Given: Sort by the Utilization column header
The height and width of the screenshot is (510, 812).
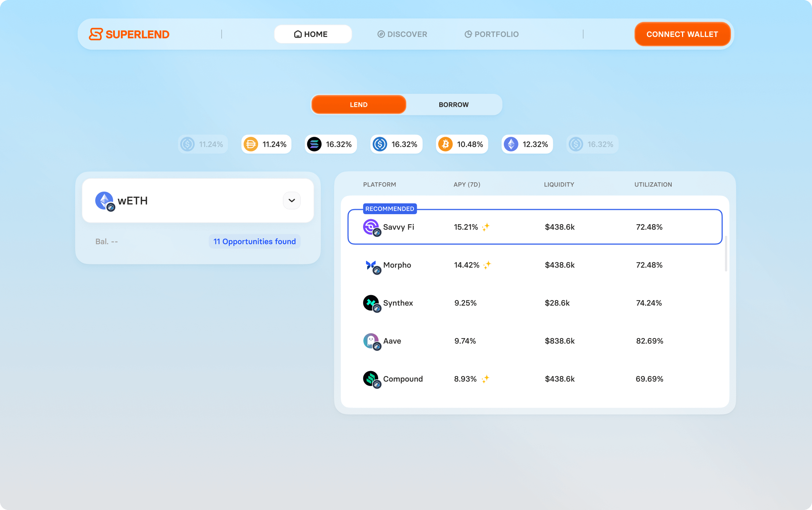Looking at the screenshot, I should [653, 184].
